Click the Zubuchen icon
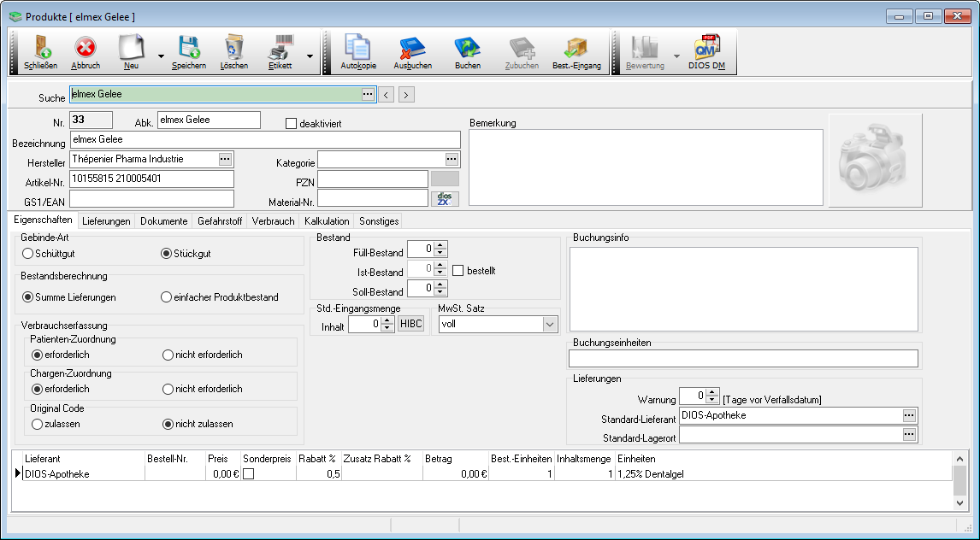This screenshot has height=540, width=980. click(x=522, y=48)
